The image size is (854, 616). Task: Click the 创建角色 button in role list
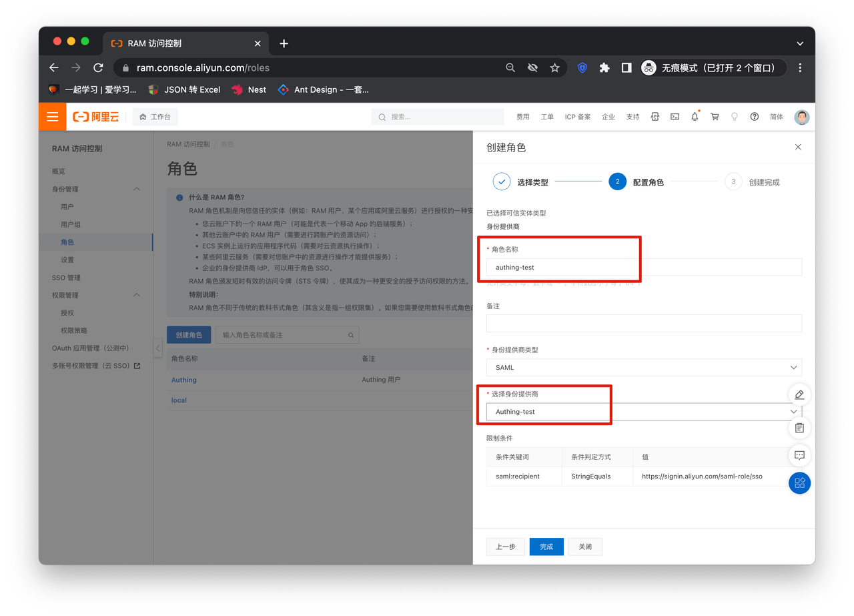(x=189, y=335)
